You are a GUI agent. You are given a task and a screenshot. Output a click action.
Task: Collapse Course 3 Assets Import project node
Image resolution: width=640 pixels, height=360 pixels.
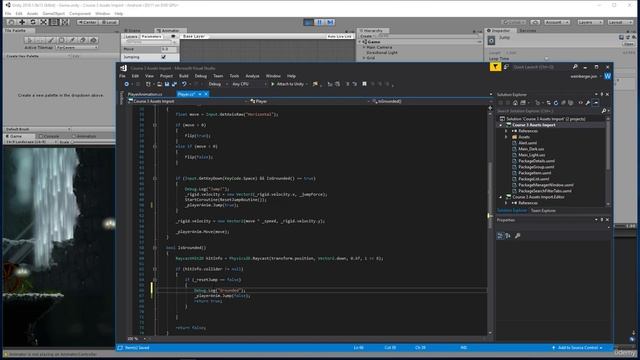point(501,125)
